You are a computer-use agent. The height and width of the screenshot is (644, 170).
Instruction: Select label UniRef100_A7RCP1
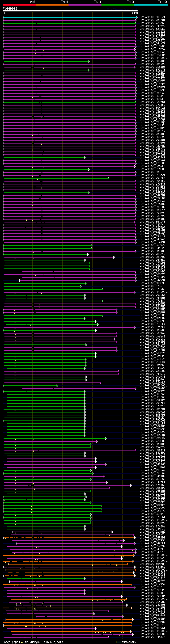tap(152, 263)
